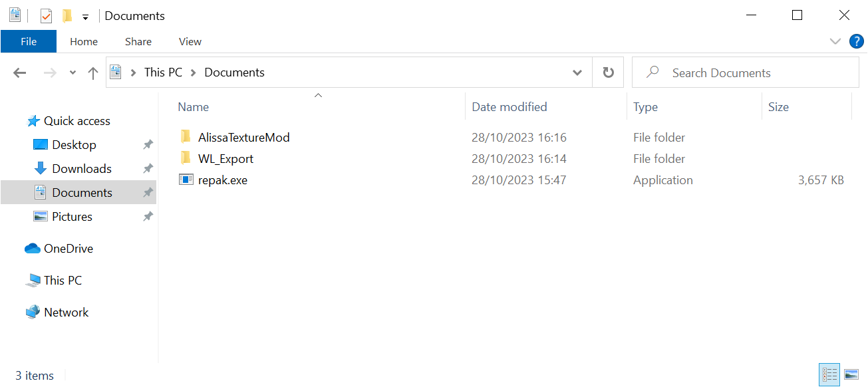The width and height of the screenshot is (868, 387).
Task: Expand the ribbon with the chevron
Action: pyautogui.click(x=835, y=41)
